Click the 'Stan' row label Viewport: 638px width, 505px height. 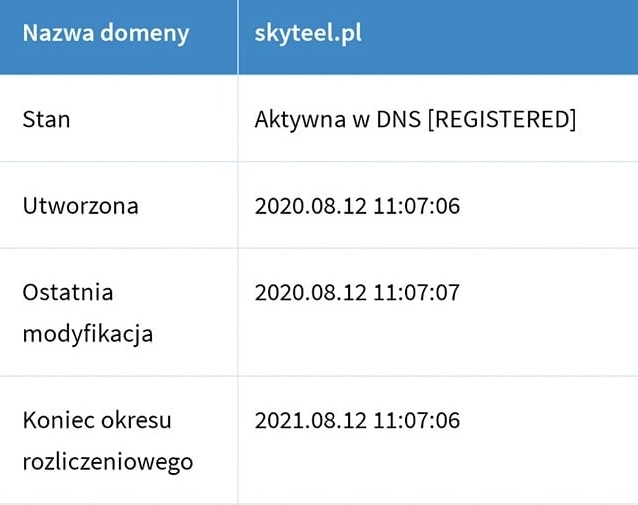[46, 120]
